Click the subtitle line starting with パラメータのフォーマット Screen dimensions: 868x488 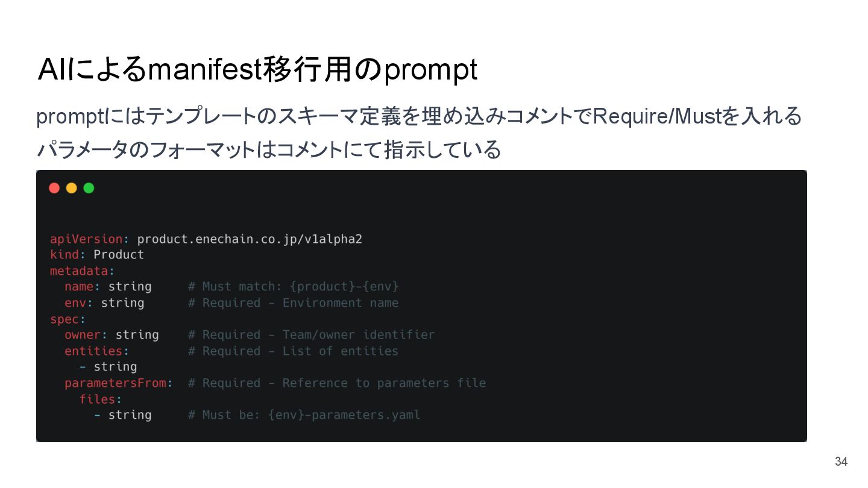[269, 149]
